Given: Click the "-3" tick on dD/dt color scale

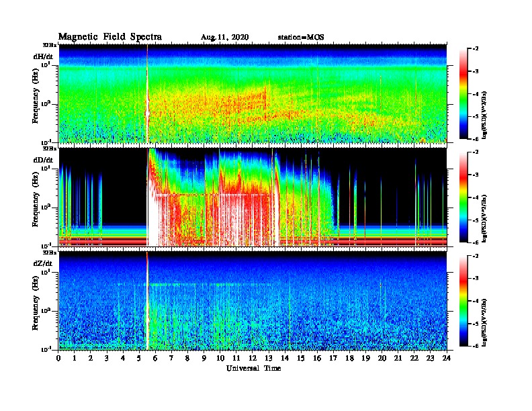Looking at the screenshot, I should (x=476, y=175).
